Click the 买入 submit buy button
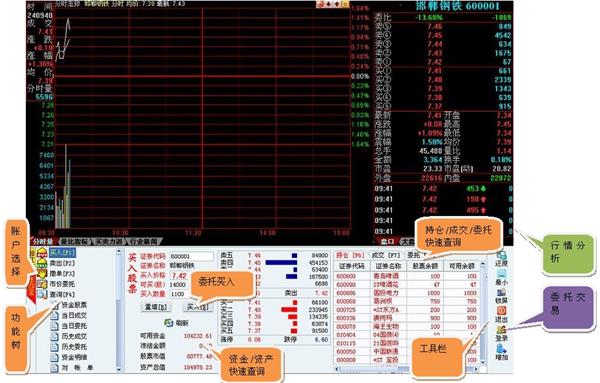This screenshot has height=383, width=600. 197,307
